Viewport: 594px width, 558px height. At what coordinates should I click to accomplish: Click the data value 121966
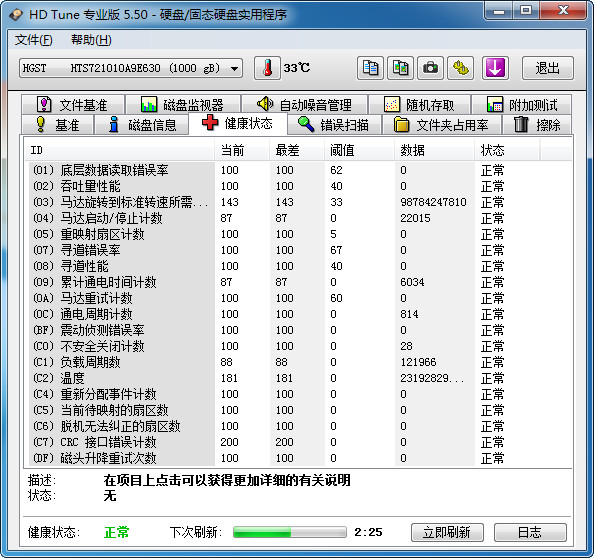pyautogui.click(x=418, y=362)
